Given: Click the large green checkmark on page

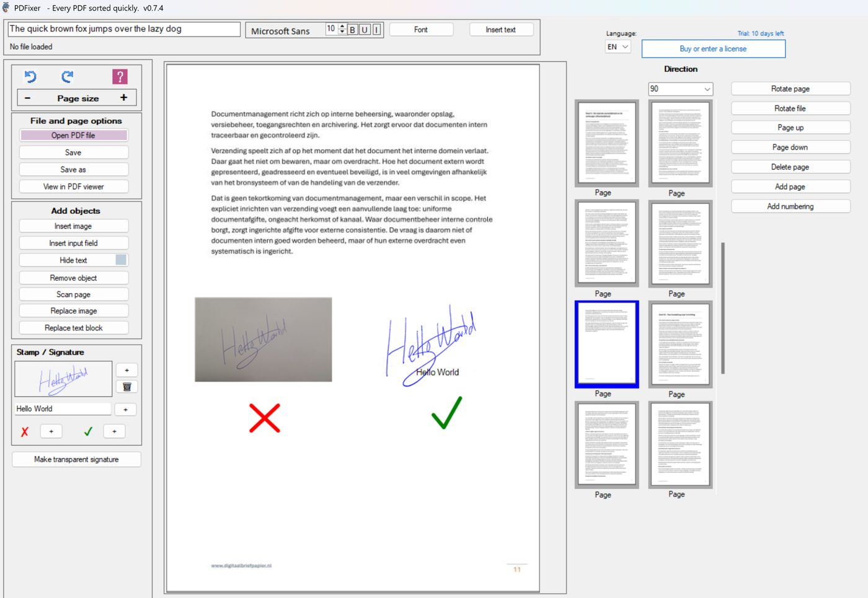Looking at the screenshot, I should (446, 413).
